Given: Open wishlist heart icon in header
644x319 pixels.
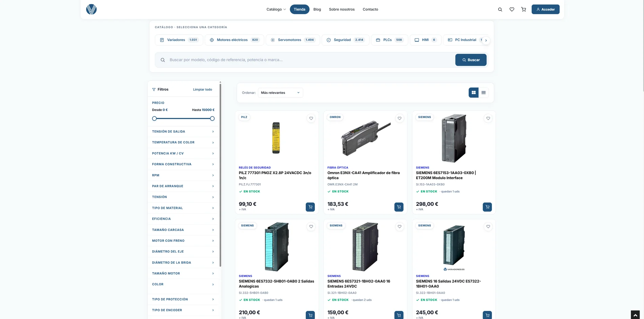Looking at the screenshot, I should click(x=512, y=9).
